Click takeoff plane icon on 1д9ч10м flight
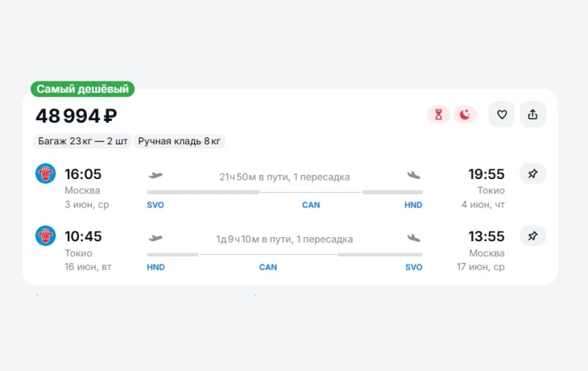 [155, 238]
